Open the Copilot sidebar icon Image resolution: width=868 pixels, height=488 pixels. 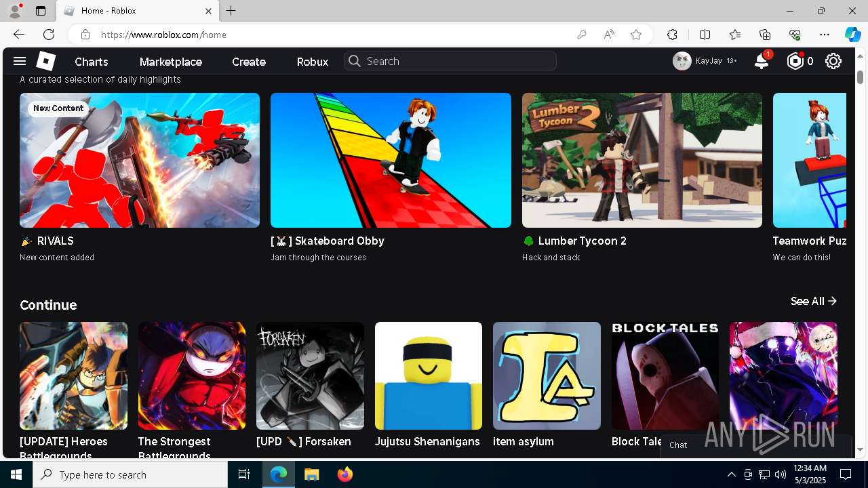852,35
